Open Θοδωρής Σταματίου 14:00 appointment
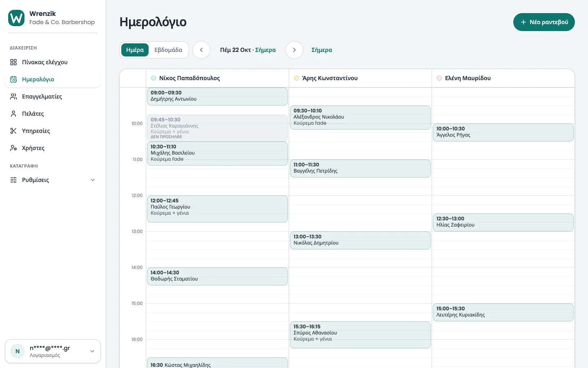Screen dimensions: 588x368 coord(217,276)
